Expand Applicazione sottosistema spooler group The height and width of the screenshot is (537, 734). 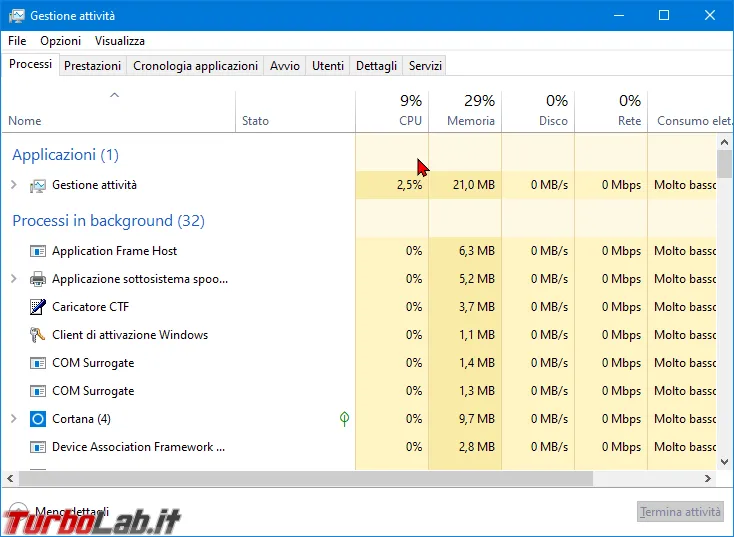14,279
